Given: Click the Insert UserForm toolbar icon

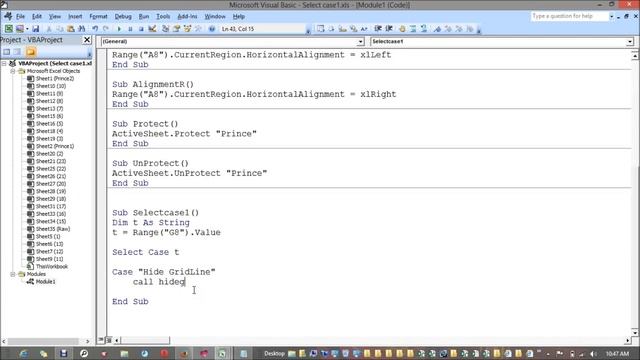Looking at the screenshot, I should 19,29.
